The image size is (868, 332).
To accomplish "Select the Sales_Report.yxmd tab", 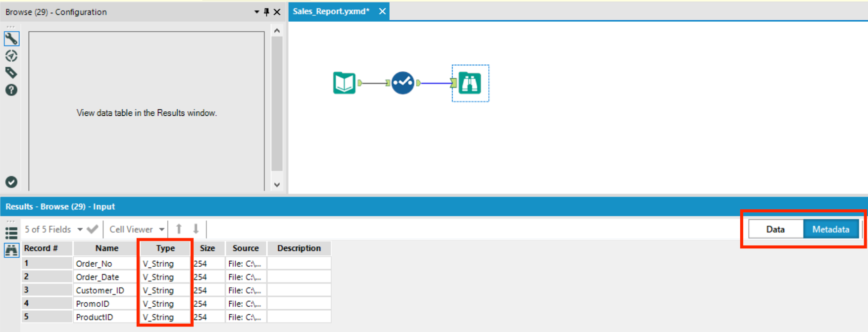I will (331, 11).
